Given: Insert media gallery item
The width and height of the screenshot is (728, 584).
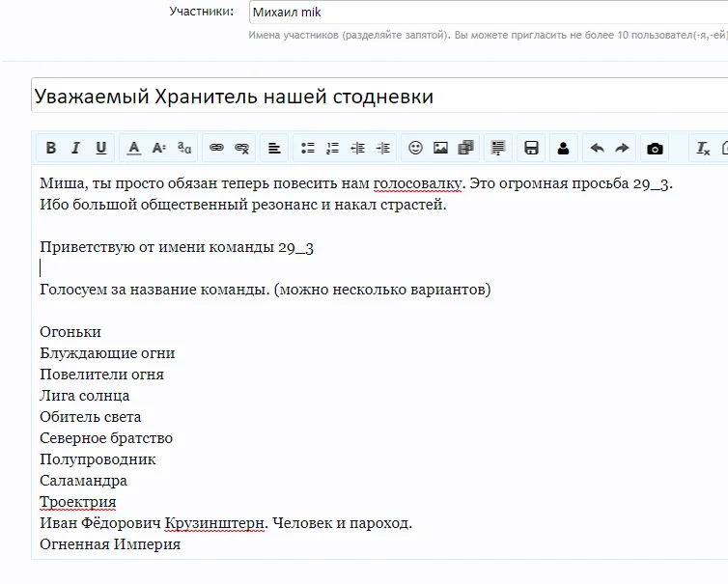Looking at the screenshot, I should (x=465, y=148).
